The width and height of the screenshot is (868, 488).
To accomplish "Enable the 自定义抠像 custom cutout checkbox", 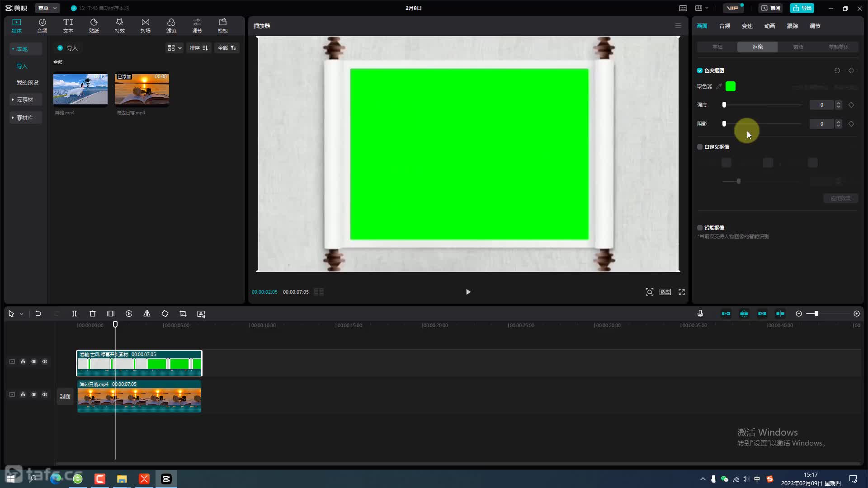I will pyautogui.click(x=700, y=147).
